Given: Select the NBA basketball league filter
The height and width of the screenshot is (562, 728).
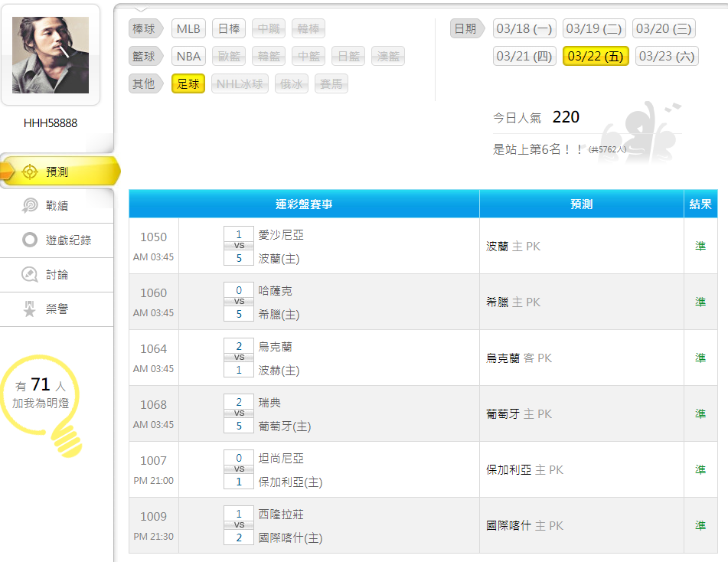Looking at the screenshot, I should [188, 56].
